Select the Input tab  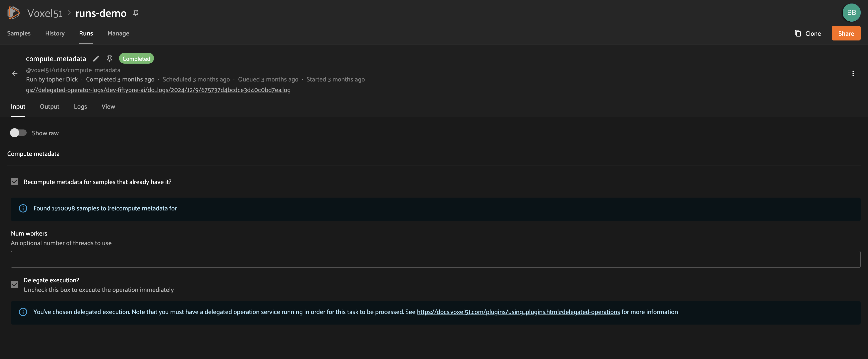[x=18, y=107]
